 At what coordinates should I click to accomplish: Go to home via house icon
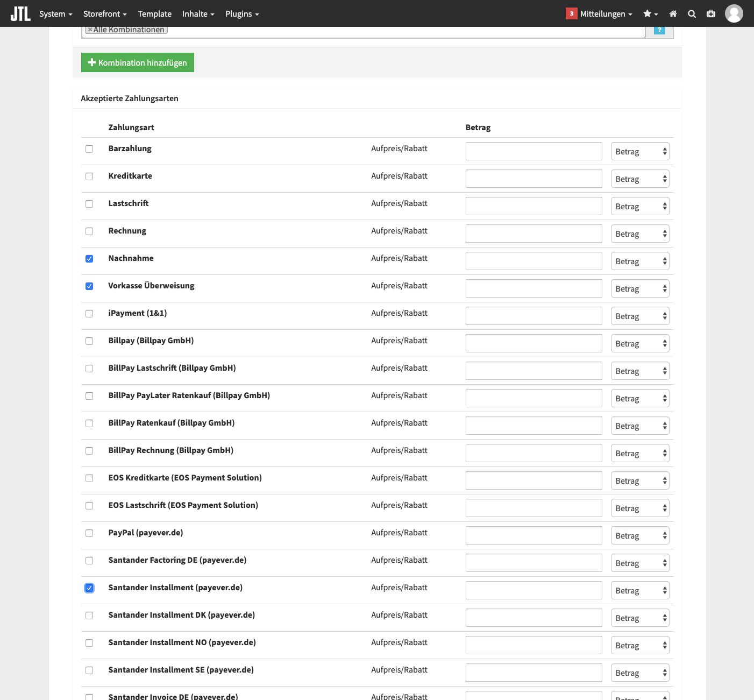[673, 13]
